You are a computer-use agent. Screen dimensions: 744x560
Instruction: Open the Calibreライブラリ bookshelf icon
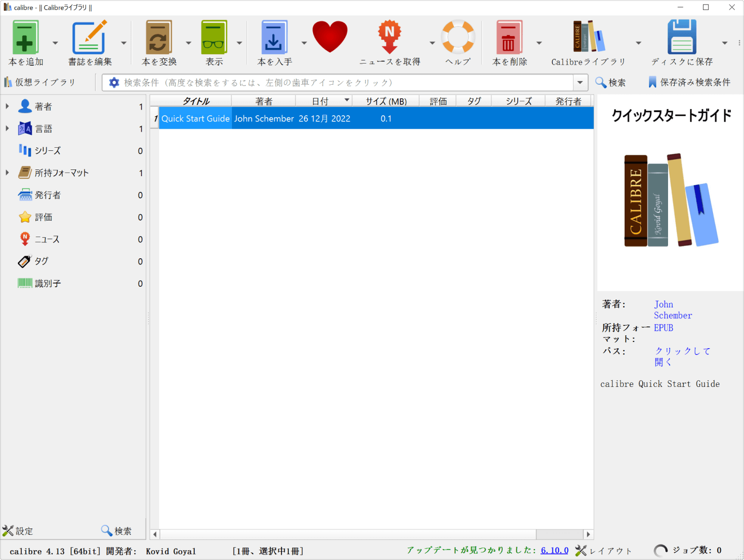pyautogui.click(x=588, y=36)
